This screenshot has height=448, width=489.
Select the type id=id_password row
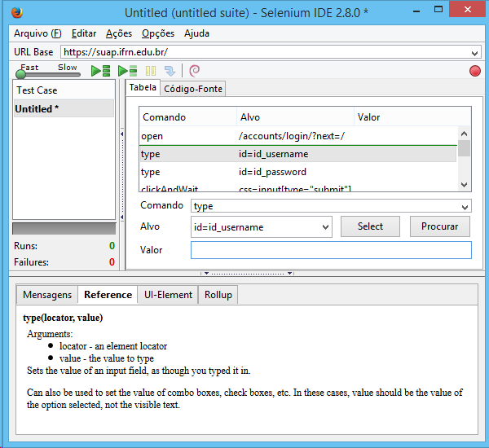297,172
